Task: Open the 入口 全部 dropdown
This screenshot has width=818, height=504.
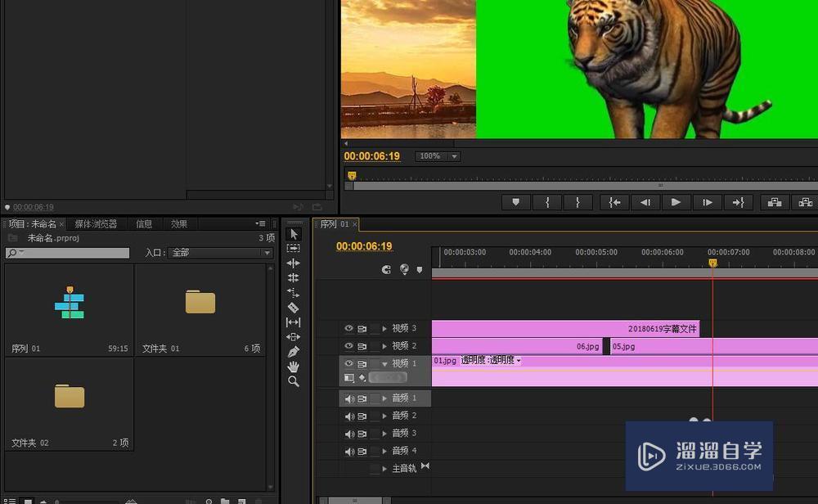Action: [220, 254]
